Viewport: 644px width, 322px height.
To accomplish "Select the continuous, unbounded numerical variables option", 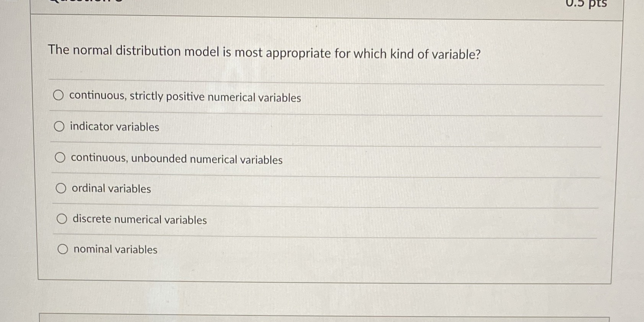I will [60, 158].
